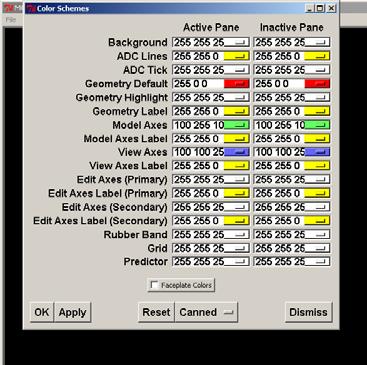Viewport: 367px width, 365px height.
Task: Edit Geometry Highlight Inactive Pane RGB field
Action: pyautogui.click(x=279, y=98)
